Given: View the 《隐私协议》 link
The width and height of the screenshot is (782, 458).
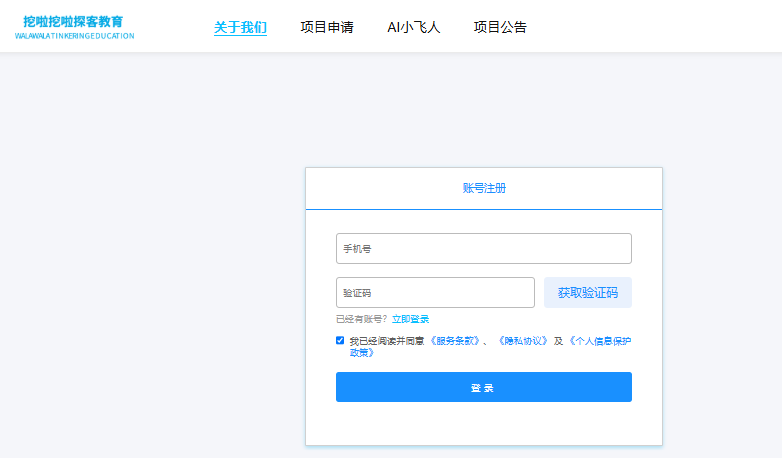Looking at the screenshot, I should 522,341.
